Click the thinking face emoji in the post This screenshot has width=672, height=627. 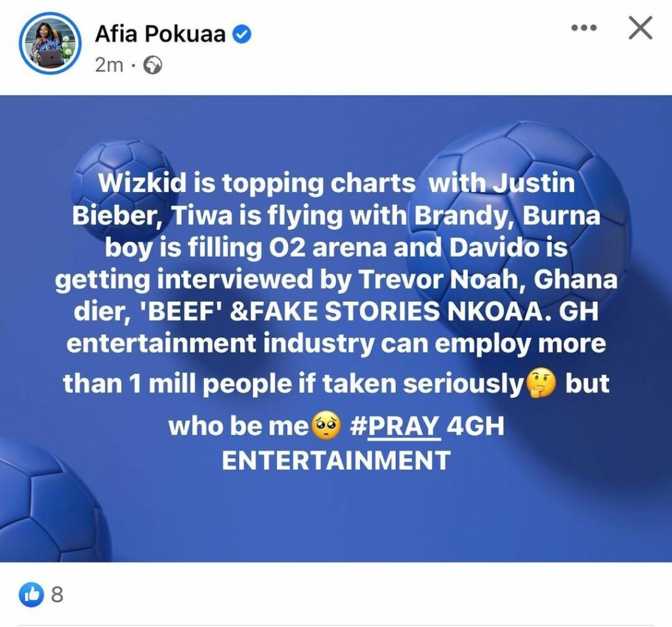tap(540, 384)
